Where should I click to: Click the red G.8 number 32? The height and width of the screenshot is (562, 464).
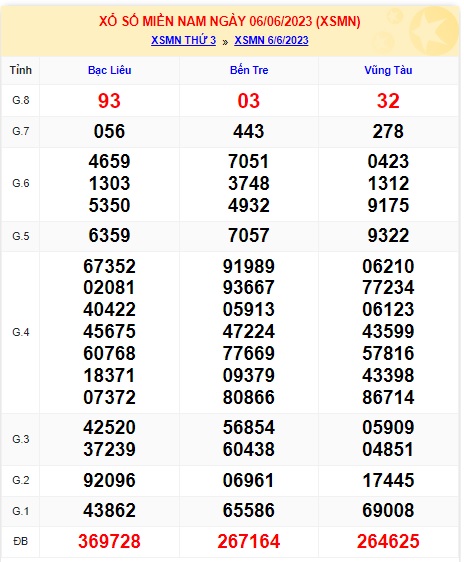click(x=388, y=101)
